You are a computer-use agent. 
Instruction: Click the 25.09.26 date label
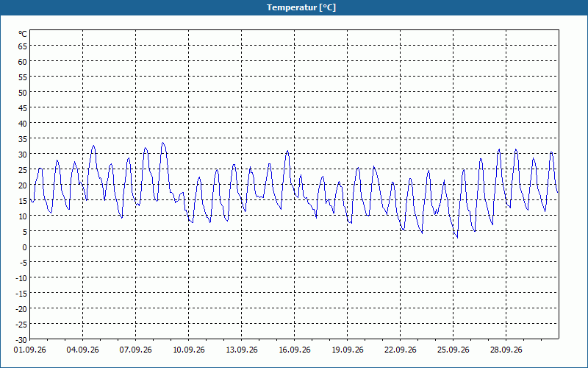pos(453,350)
